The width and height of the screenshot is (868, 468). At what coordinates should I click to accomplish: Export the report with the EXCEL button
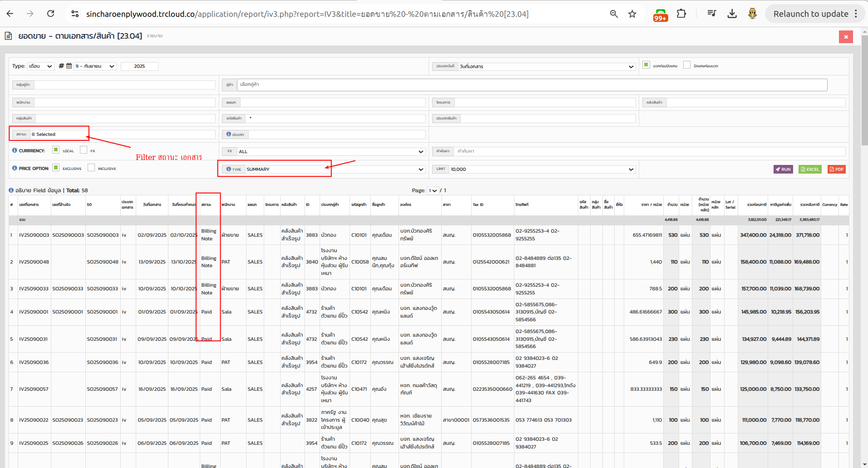(x=810, y=169)
